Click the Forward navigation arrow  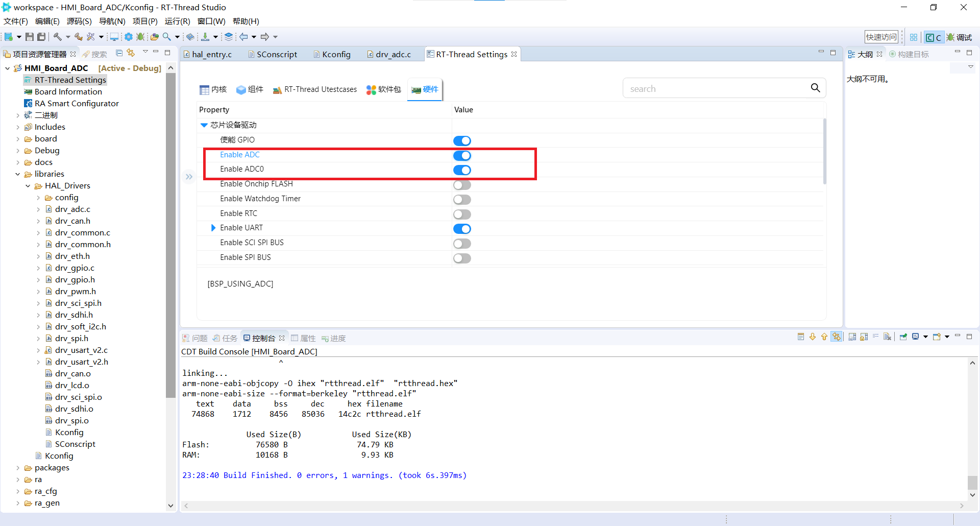pyautogui.click(x=264, y=37)
